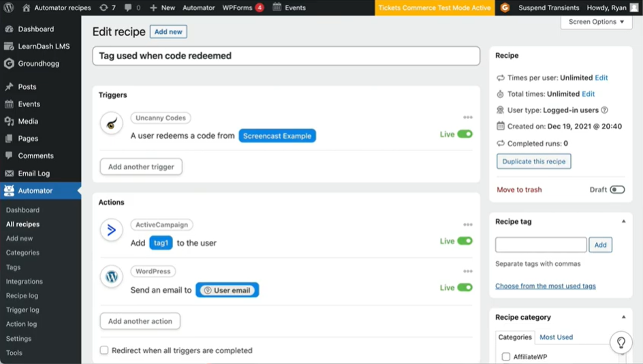Click Choose from the most used tags

[x=546, y=286]
